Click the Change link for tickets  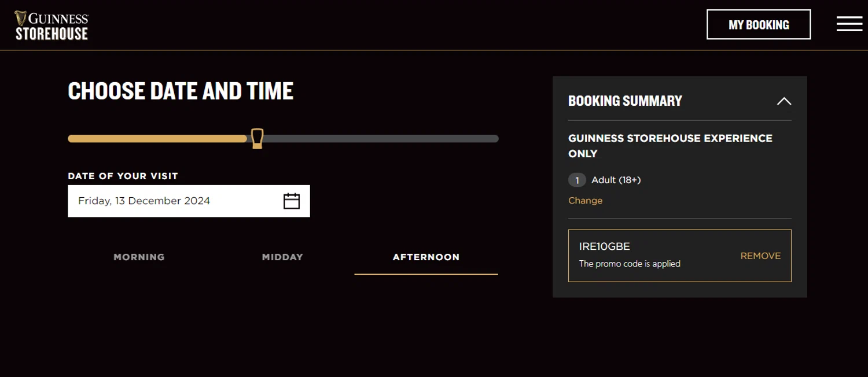(x=585, y=201)
